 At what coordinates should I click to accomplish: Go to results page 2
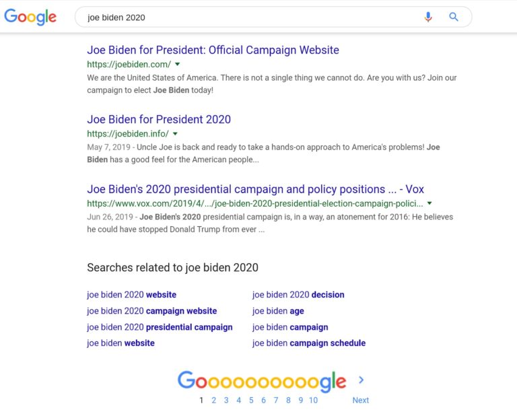pyautogui.click(x=214, y=400)
